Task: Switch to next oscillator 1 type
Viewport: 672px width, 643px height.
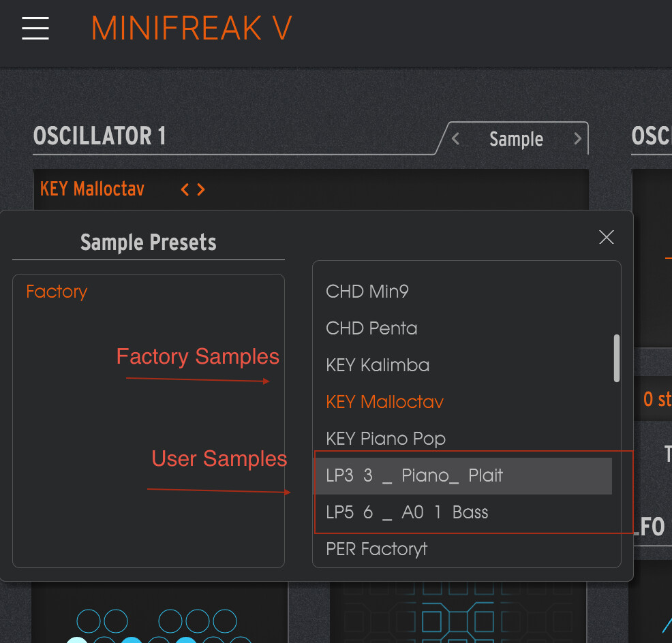Action: click(578, 139)
